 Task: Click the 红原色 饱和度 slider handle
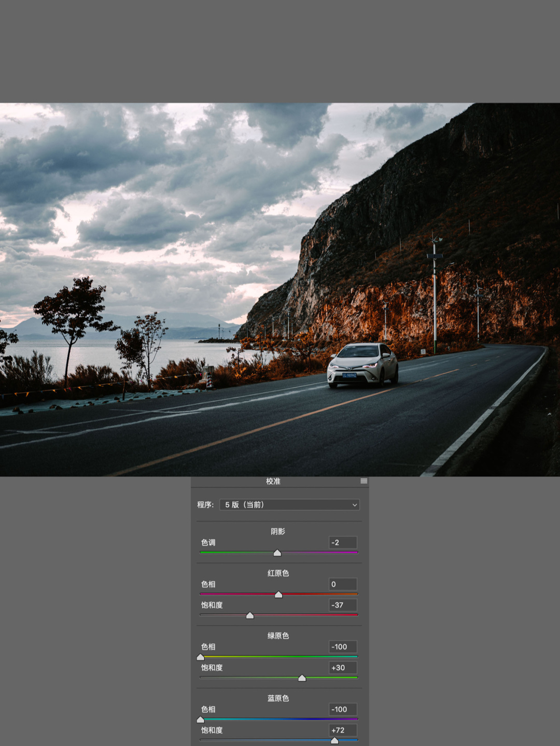(x=250, y=615)
